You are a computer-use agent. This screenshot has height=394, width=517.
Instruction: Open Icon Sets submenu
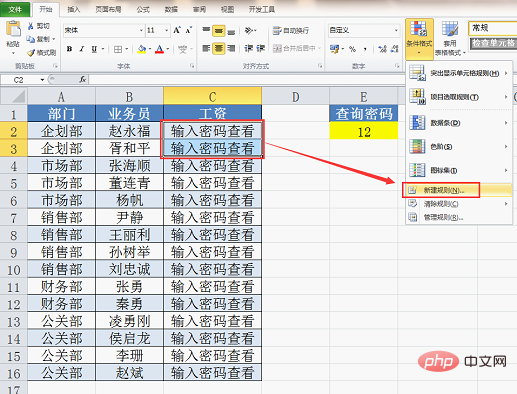pos(459,170)
